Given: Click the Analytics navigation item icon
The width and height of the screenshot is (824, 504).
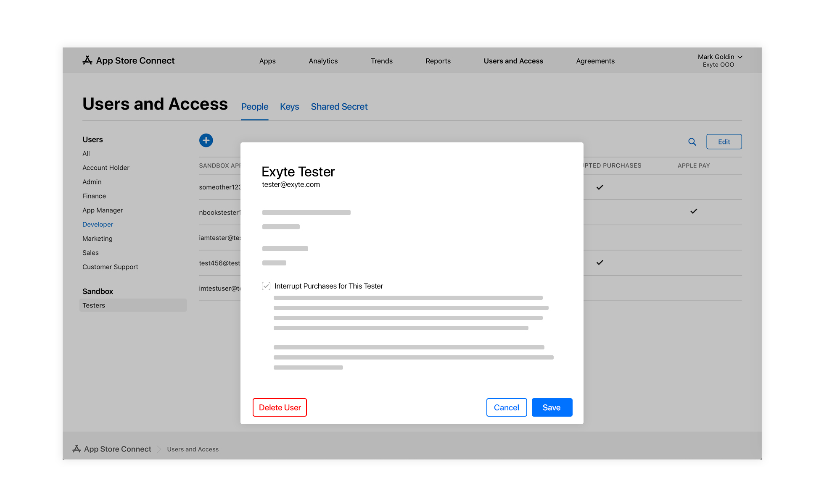Looking at the screenshot, I should [323, 60].
